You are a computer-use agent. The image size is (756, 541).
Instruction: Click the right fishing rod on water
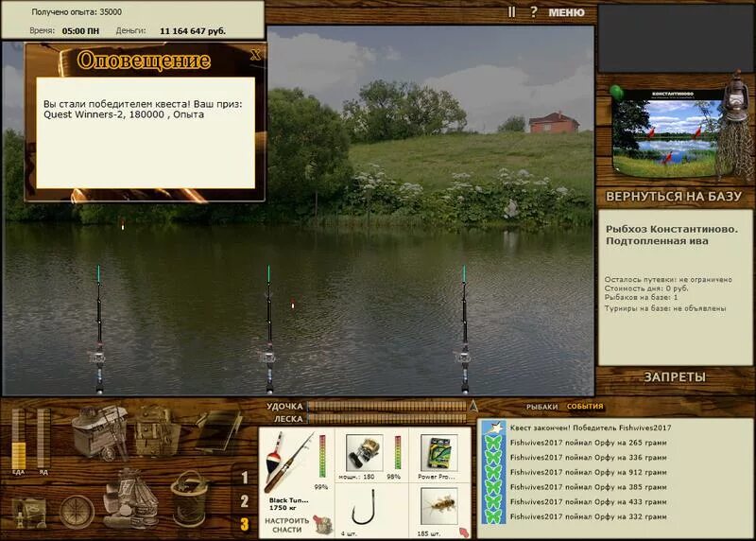coord(464,330)
